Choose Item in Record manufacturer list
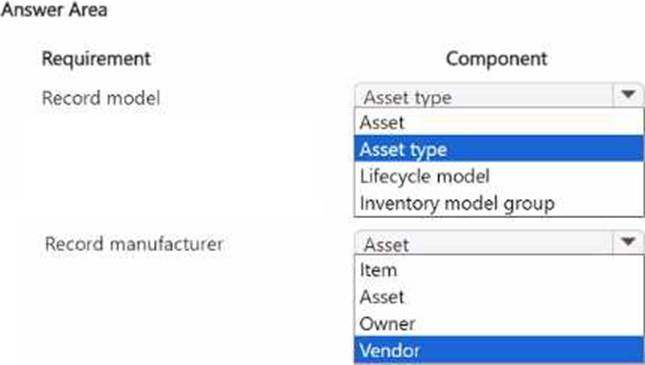Image resolution: width=645 pixels, height=365 pixels. 499,270
